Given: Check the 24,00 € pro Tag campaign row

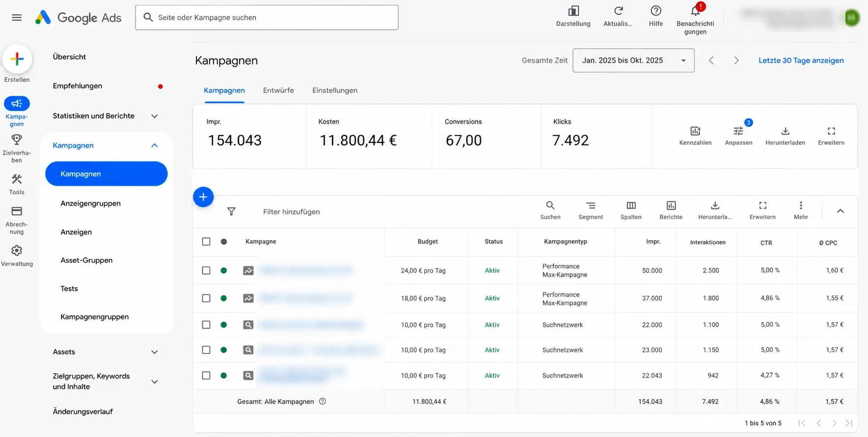Looking at the screenshot, I should click(x=206, y=271).
